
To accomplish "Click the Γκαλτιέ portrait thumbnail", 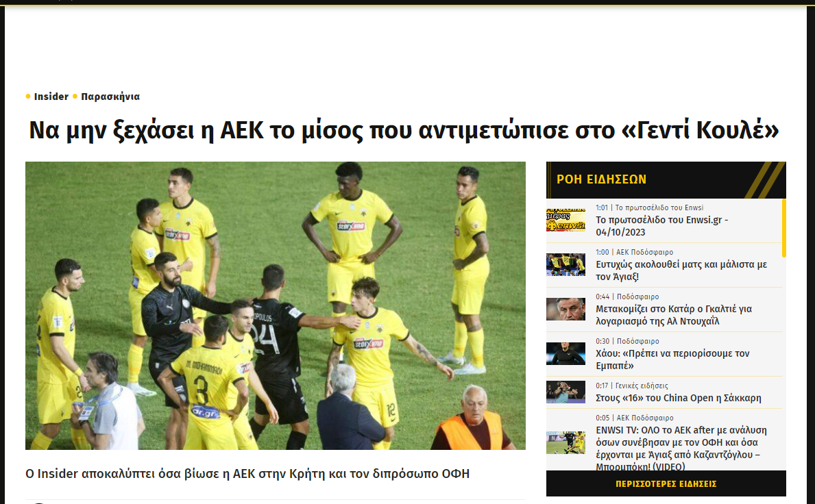I will [x=565, y=310].
